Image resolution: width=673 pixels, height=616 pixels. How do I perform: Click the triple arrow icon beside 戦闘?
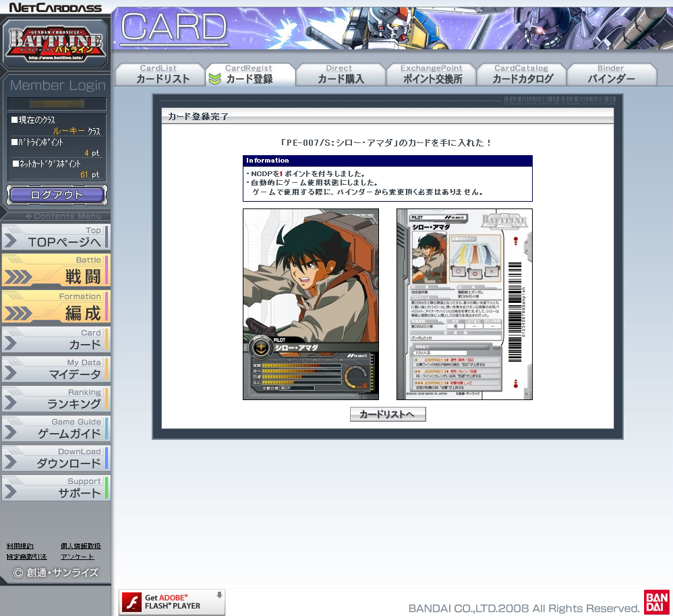(x=18, y=277)
